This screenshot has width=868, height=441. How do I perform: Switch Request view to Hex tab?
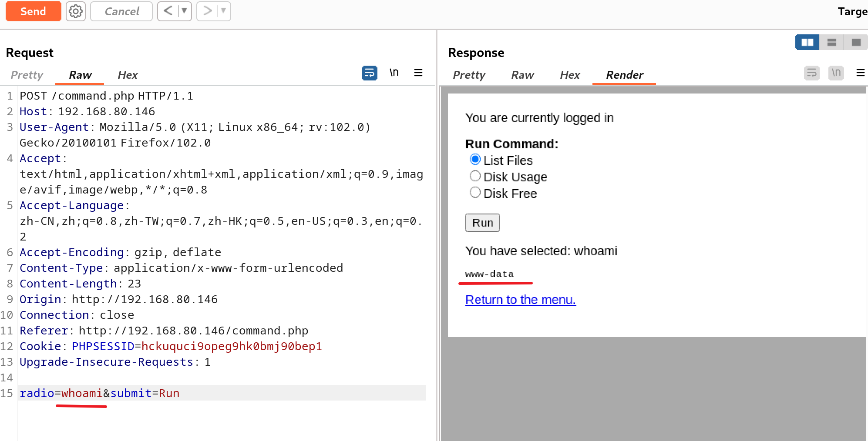(128, 75)
